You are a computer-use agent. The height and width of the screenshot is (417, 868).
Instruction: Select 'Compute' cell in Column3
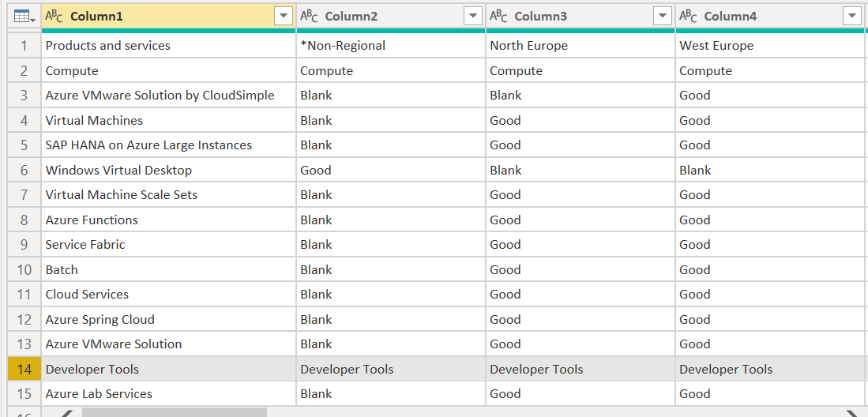pos(581,70)
